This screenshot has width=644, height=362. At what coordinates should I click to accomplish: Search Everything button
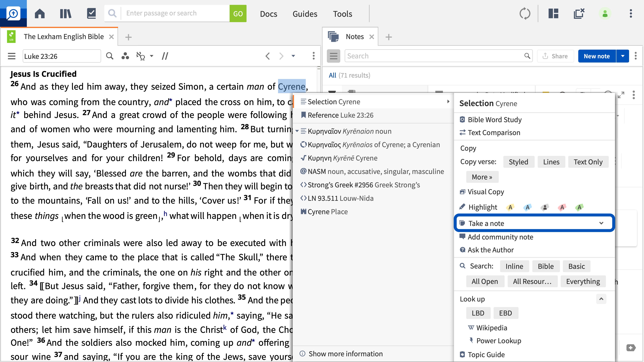[583, 281]
